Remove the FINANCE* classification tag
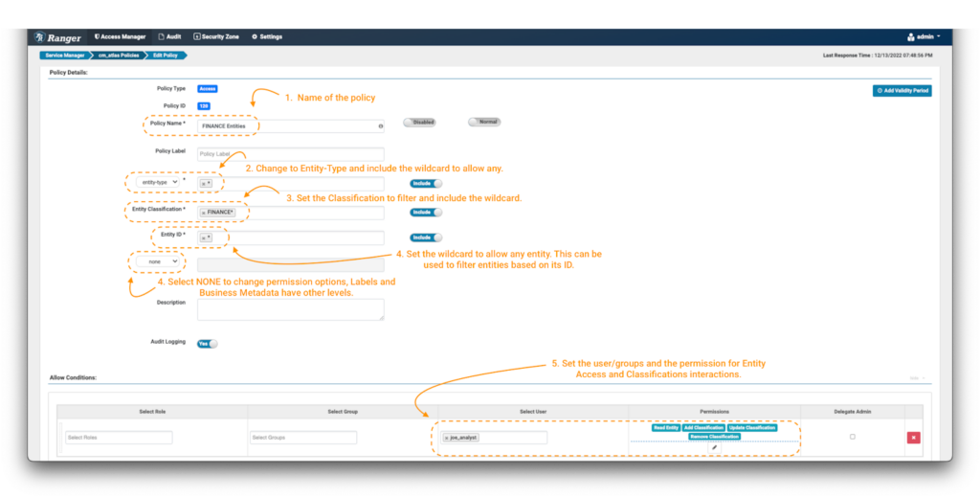Viewport: 980px width, 498px height. click(x=204, y=213)
